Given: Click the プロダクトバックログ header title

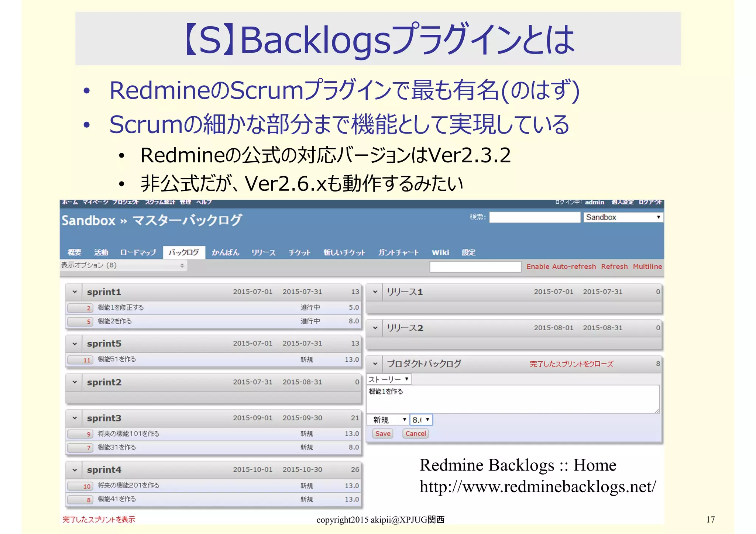Looking at the screenshot, I should [x=424, y=364].
